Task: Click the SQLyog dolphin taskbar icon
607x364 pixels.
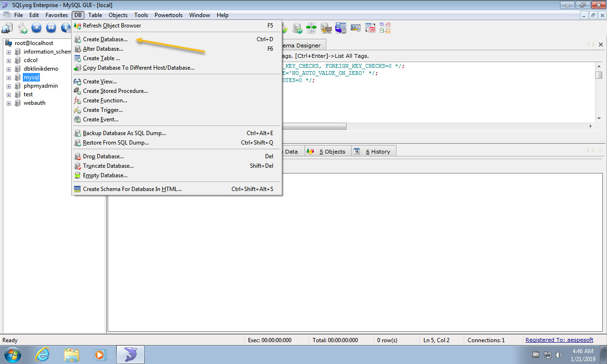Action: tap(130, 355)
